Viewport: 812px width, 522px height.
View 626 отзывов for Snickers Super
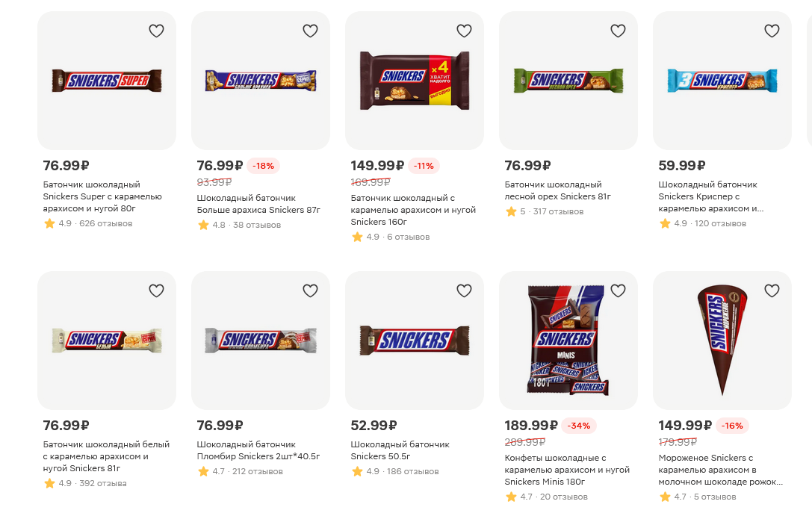point(105,223)
